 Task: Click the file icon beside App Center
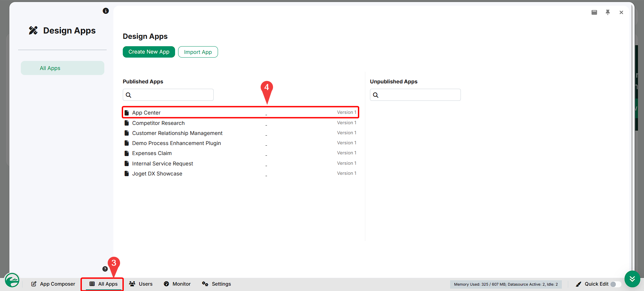point(127,113)
